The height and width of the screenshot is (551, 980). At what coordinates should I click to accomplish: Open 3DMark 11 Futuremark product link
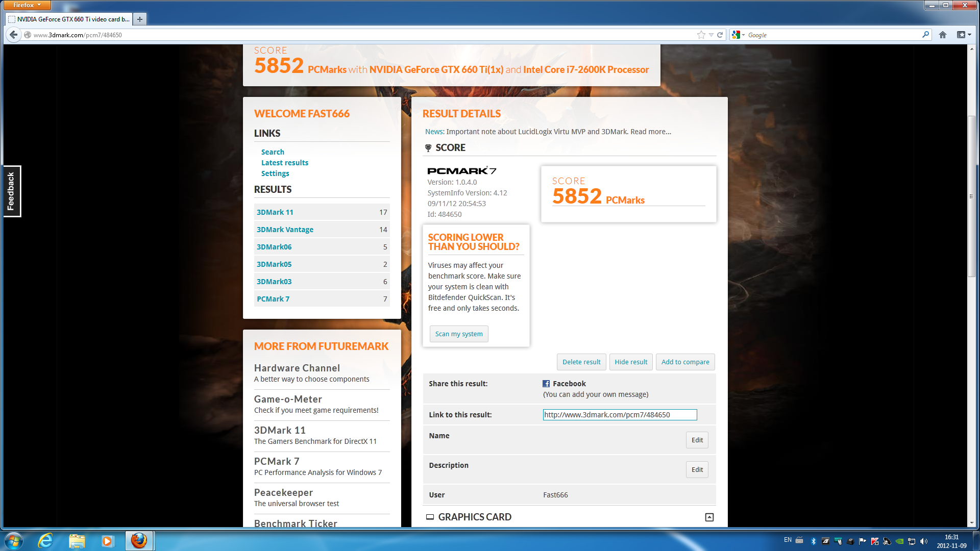tap(280, 430)
